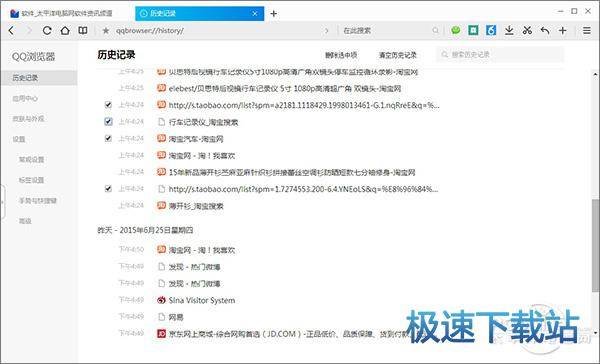Viewport: 600px width, 364px height.
Task: Open a new tab with plus button
Action: (x=274, y=14)
